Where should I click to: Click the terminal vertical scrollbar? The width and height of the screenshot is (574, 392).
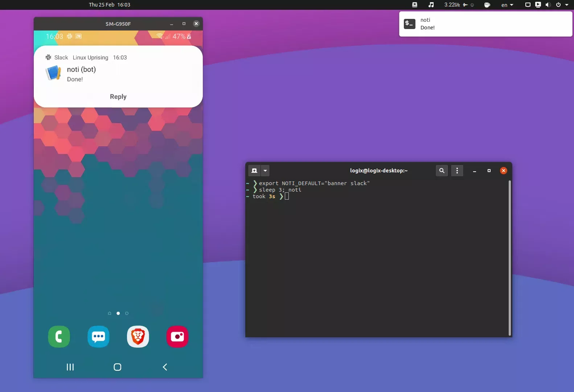[509, 258]
